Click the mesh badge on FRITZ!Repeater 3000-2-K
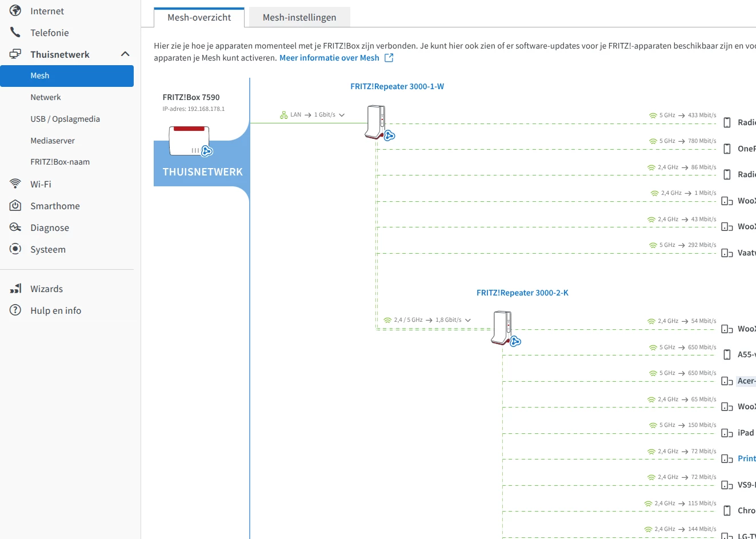This screenshot has width=756, height=539. click(515, 341)
